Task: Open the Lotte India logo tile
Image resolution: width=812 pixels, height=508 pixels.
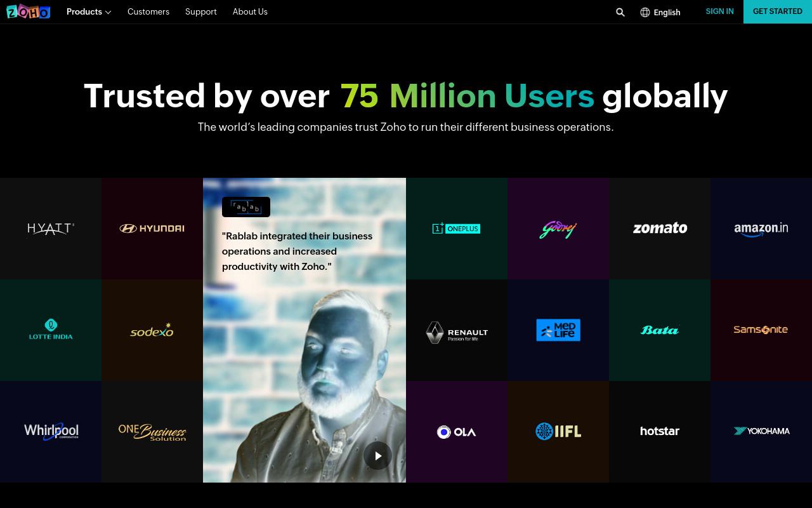Action: tap(51, 330)
